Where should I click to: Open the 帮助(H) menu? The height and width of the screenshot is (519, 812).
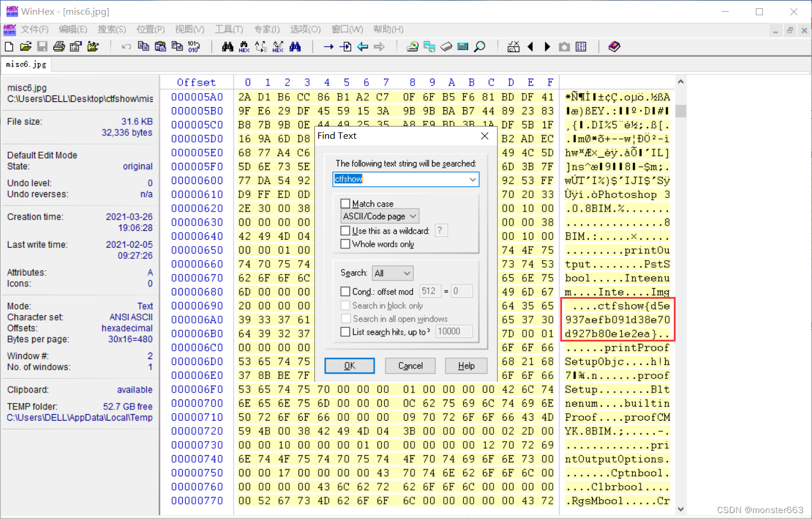point(388,29)
